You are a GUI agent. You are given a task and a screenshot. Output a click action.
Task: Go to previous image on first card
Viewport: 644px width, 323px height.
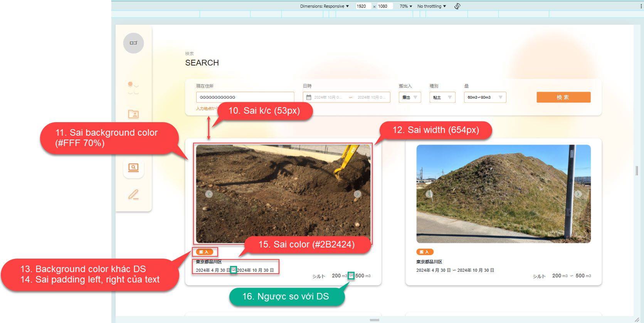point(209,194)
